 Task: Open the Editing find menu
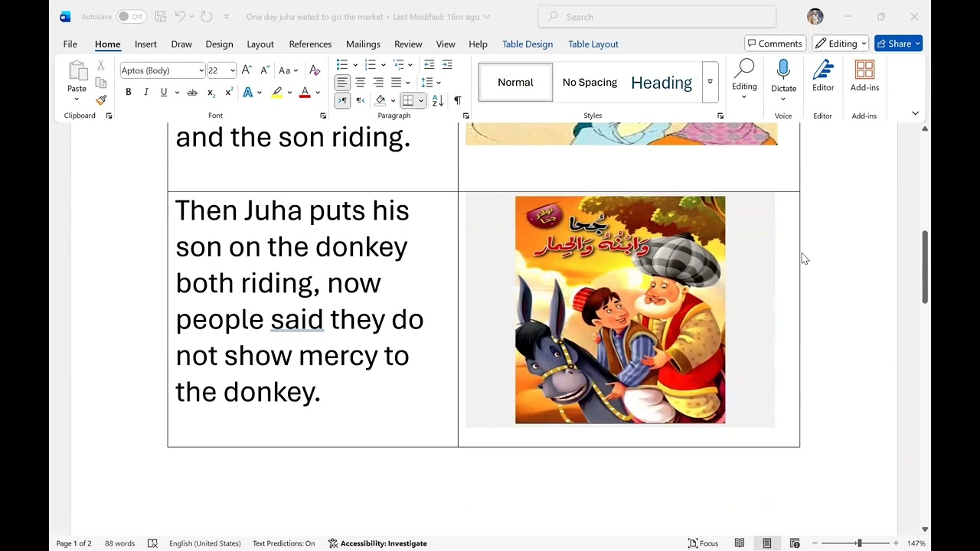click(x=744, y=79)
